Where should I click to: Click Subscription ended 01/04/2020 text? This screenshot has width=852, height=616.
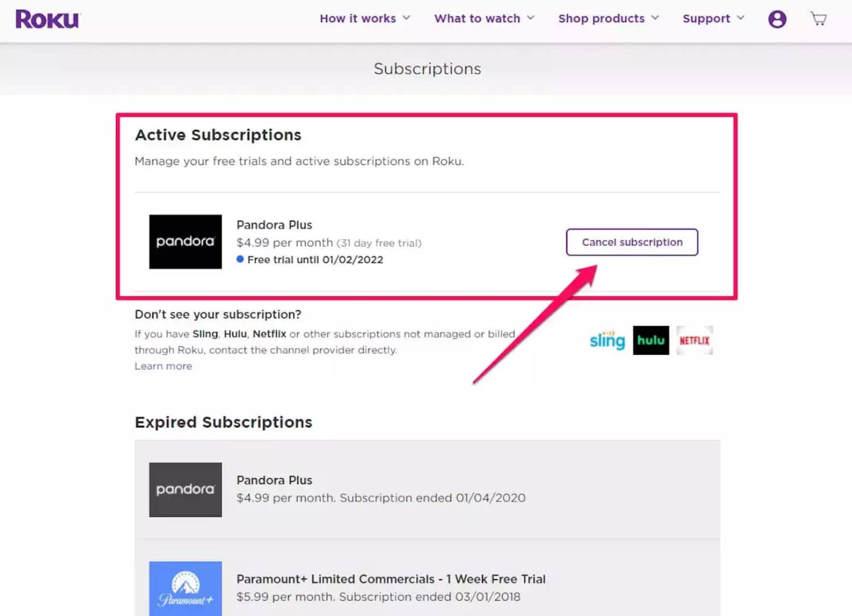(432, 498)
